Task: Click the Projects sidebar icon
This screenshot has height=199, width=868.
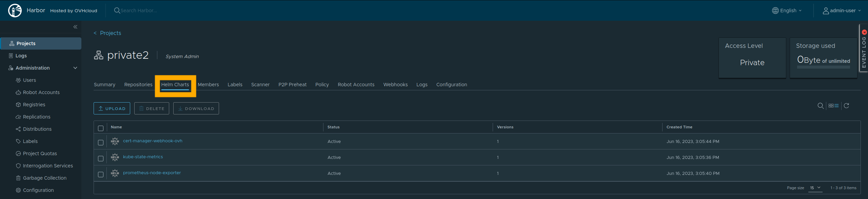Action: [12, 43]
